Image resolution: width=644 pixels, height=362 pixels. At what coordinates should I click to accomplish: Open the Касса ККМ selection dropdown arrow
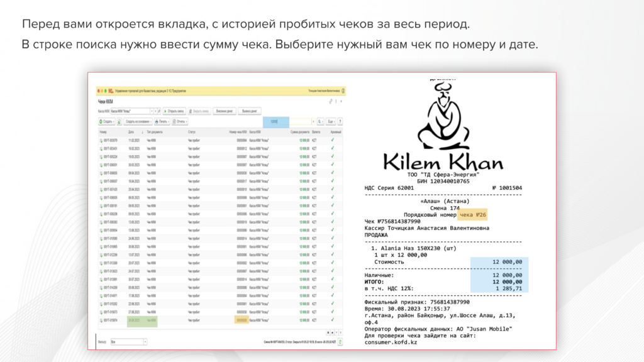(x=152, y=111)
